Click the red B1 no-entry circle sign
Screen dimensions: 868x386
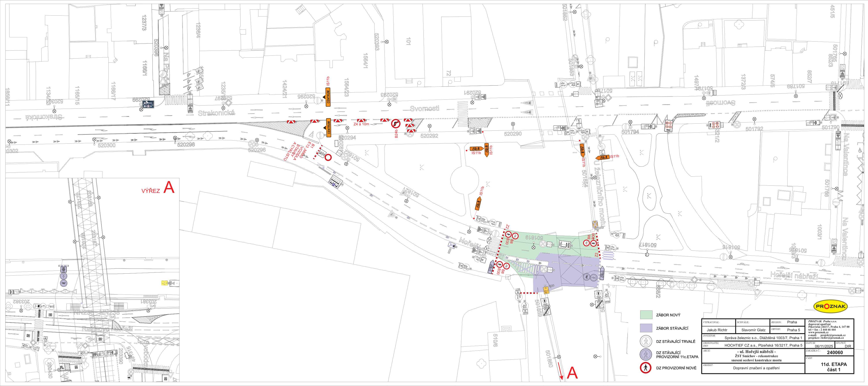(x=328, y=157)
